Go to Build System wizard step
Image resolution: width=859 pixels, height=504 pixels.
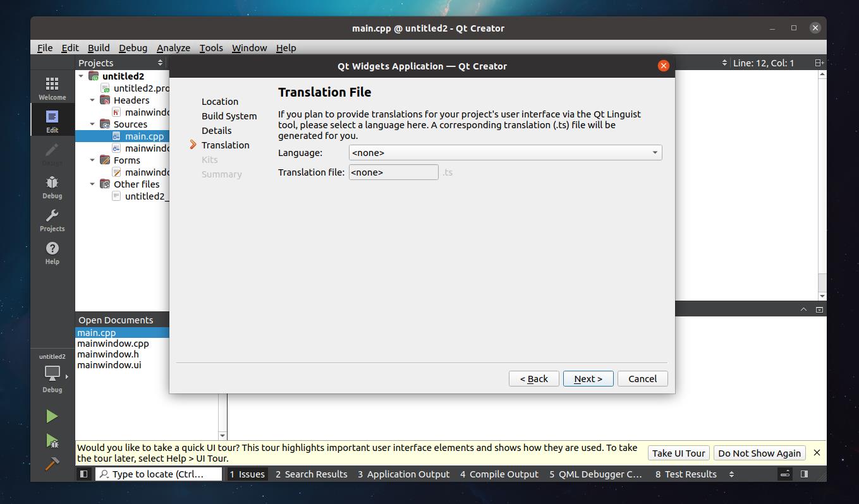(x=229, y=116)
